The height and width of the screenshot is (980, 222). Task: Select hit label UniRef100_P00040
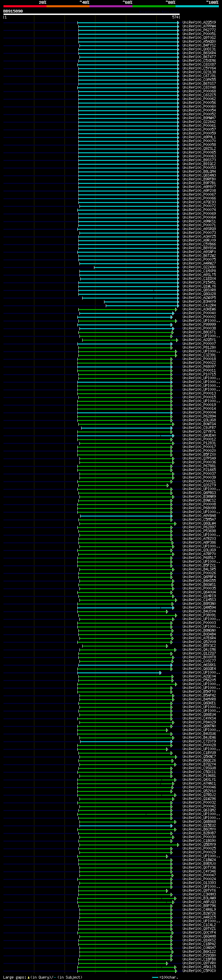click(199, 313)
